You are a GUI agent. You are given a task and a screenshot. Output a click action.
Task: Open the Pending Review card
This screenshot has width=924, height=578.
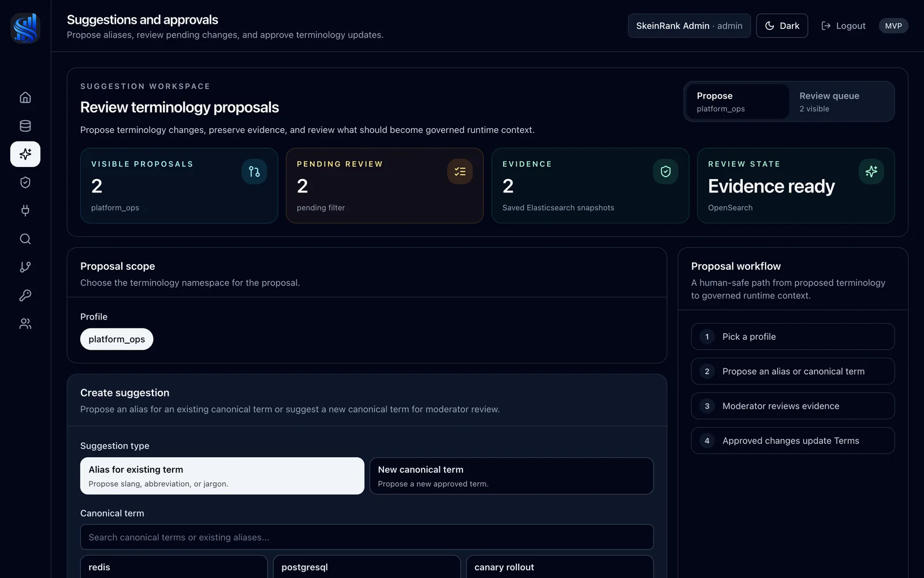385,186
